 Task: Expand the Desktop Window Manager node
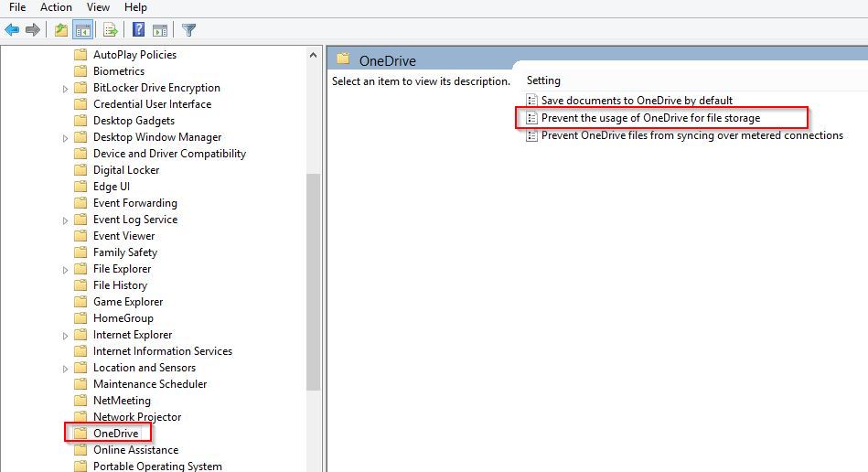[x=65, y=138]
